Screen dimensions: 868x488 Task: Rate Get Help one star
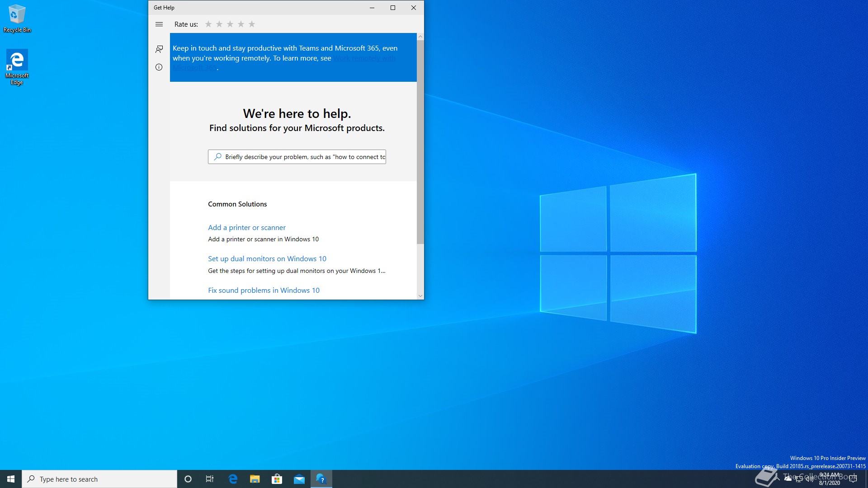click(x=208, y=24)
